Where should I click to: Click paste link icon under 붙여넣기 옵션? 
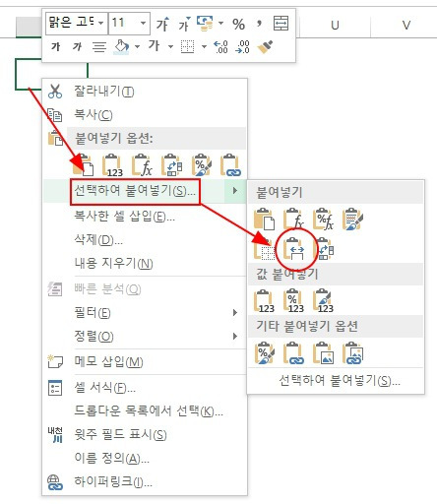tap(231, 165)
